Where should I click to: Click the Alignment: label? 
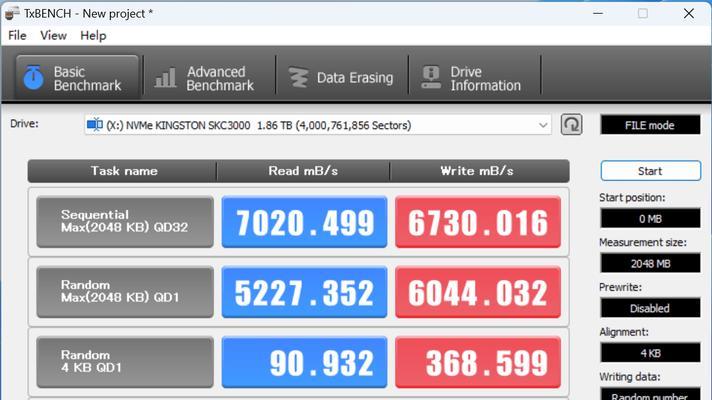pos(624,332)
